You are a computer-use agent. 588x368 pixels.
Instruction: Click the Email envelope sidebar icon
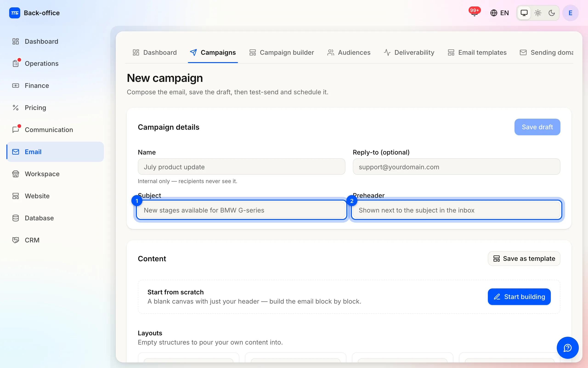pos(16,152)
